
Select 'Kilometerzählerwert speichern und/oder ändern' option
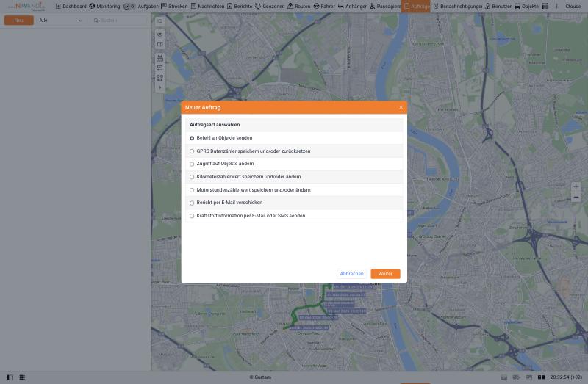pos(192,177)
